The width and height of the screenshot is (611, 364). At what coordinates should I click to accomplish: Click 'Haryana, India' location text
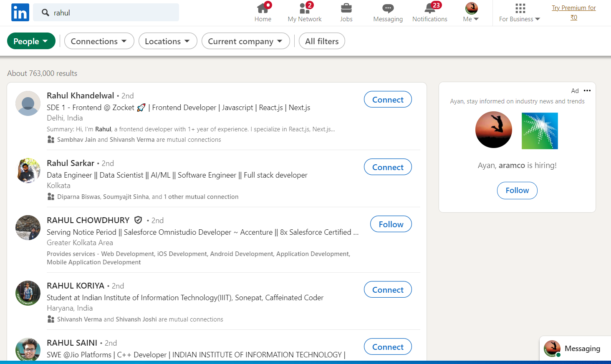(70, 308)
